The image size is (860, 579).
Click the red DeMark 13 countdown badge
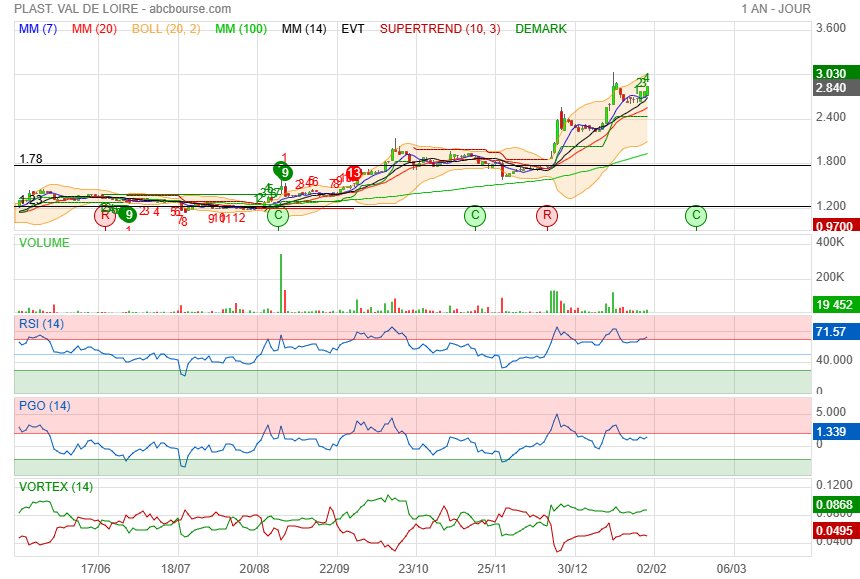coord(353,173)
